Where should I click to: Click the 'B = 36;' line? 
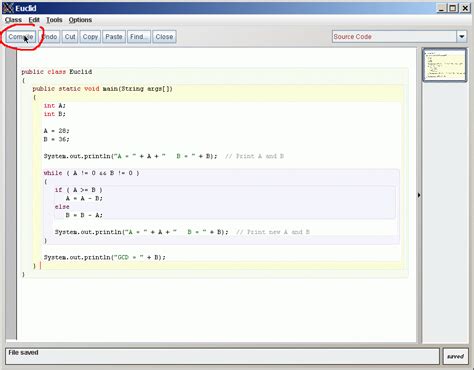pos(56,139)
